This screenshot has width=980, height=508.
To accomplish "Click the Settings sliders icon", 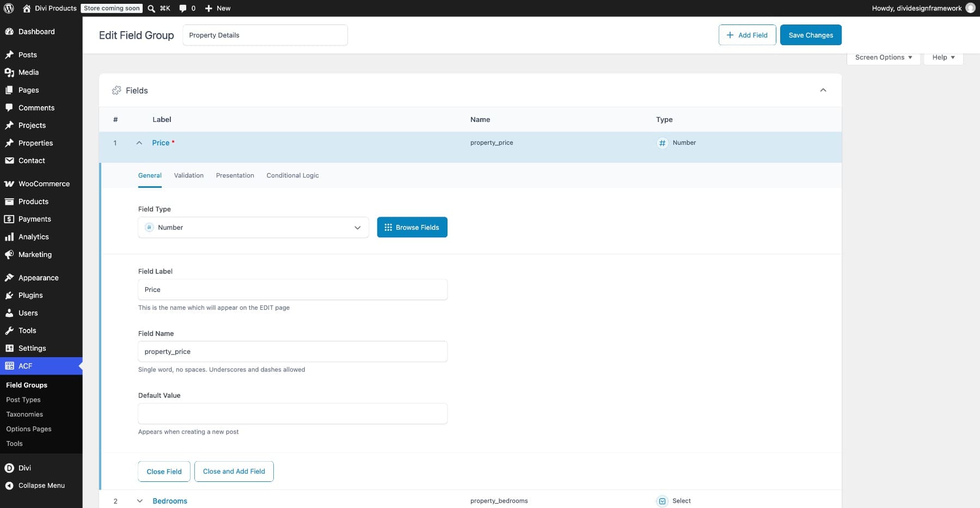I will (9, 348).
